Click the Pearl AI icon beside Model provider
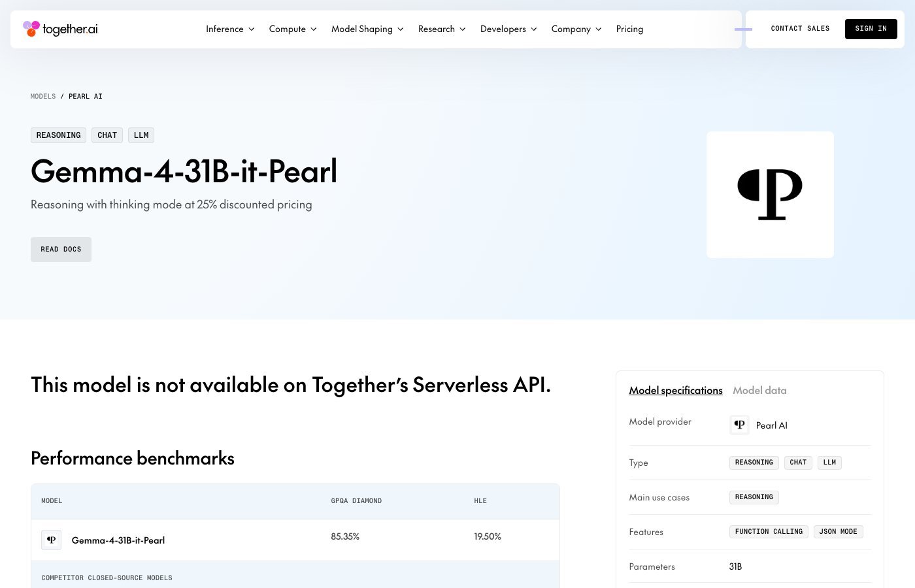 tap(739, 425)
